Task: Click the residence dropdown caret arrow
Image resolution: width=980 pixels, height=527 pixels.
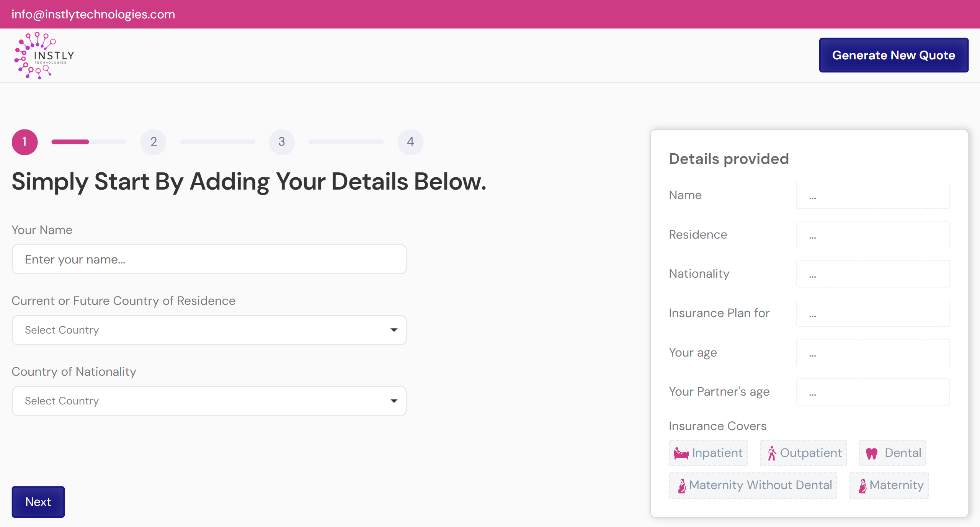Action: point(394,330)
